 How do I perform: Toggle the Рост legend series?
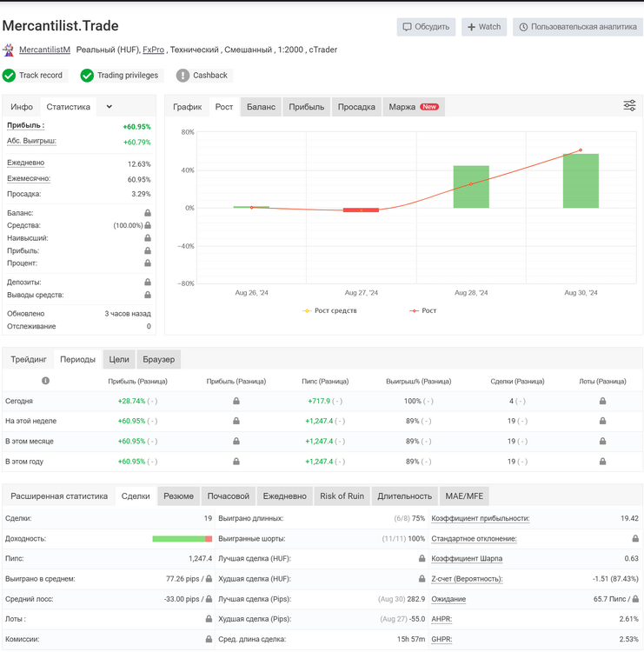click(423, 310)
